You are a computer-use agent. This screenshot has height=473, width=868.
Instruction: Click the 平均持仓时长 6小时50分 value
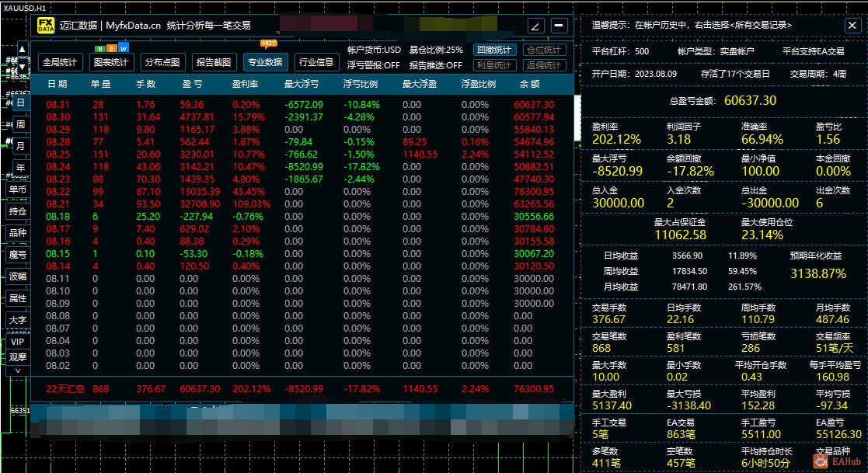click(765, 463)
